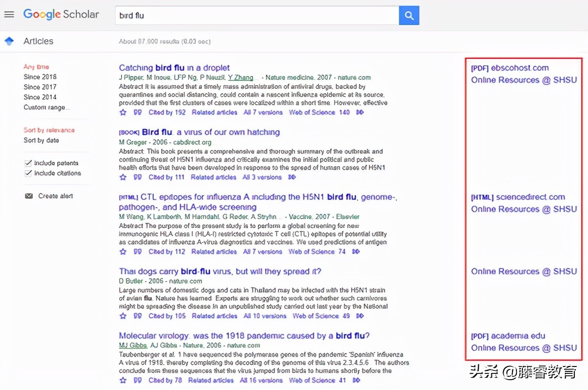Screen dimensions: 588x390
Task: Open Related articles on Cited by 192 row
Action: click(215, 112)
